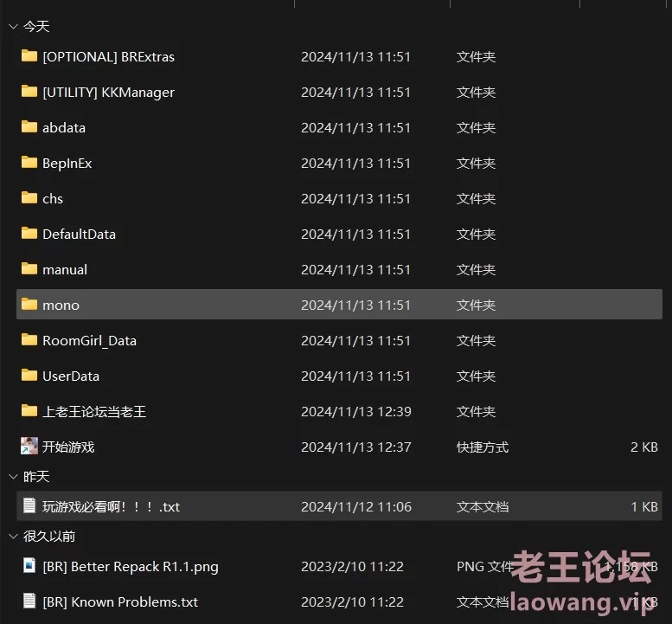This screenshot has width=672, height=624.
Task: Click the 开始游戏 shortcut icon
Action: (x=29, y=446)
